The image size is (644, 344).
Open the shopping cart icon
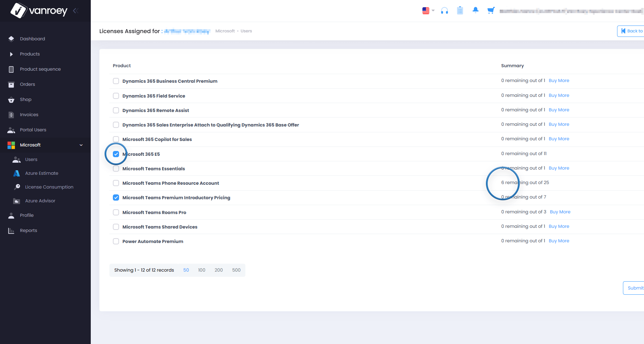[491, 10]
